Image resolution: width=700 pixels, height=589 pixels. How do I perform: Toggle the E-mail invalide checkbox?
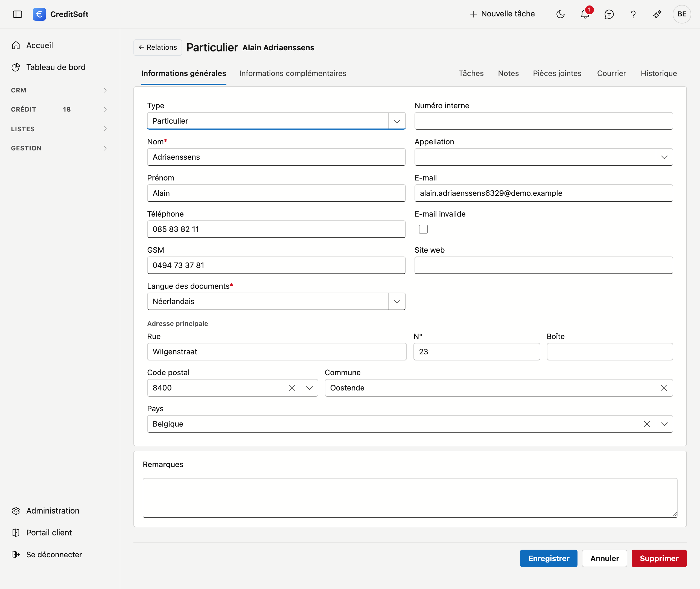pyautogui.click(x=423, y=229)
